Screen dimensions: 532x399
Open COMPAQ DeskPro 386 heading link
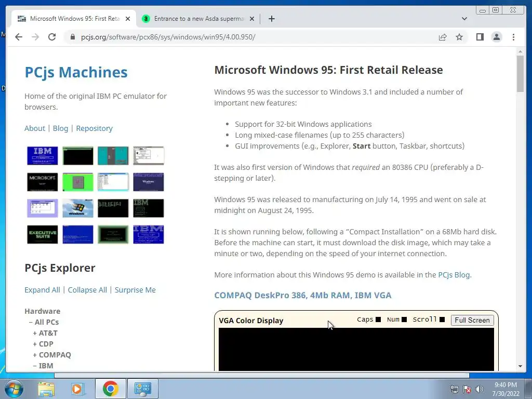303,295
